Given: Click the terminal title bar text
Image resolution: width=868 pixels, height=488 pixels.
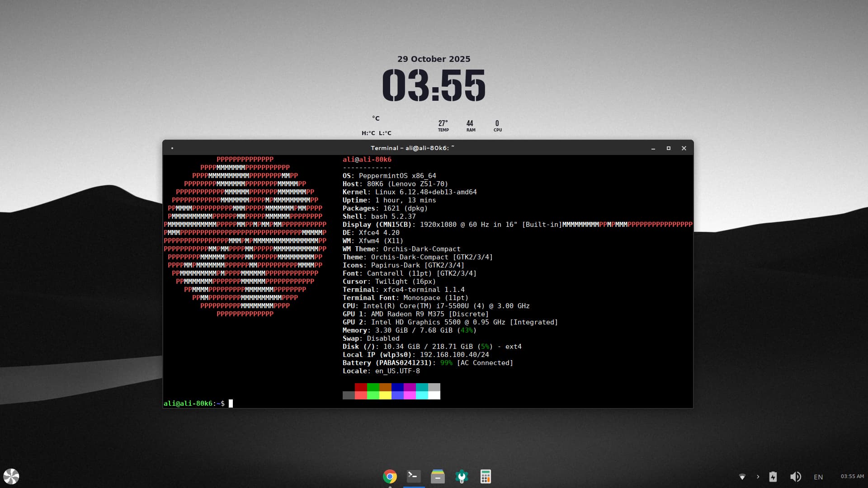Looking at the screenshot, I should click(412, 148).
